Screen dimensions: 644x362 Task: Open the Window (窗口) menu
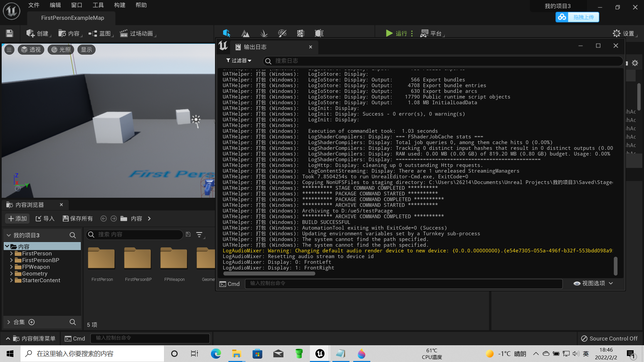click(77, 5)
